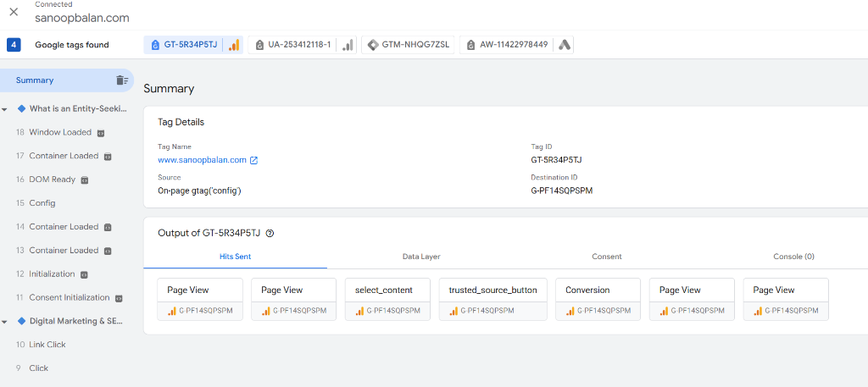Click analytics icon in select_content card
Image resolution: width=868 pixels, height=387 pixels.
coord(359,312)
